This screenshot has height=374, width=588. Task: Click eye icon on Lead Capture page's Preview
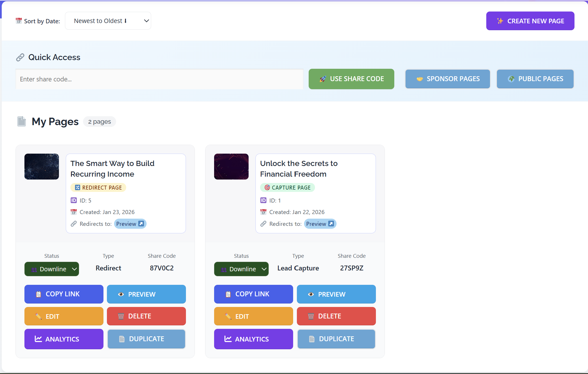[x=311, y=294]
